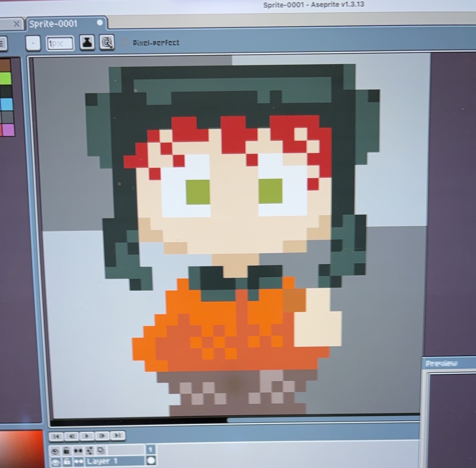Image resolution: width=476 pixels, height=468 pixels.
Task: Click in the red color picker gradient
Action: click(x=21, y=448)
